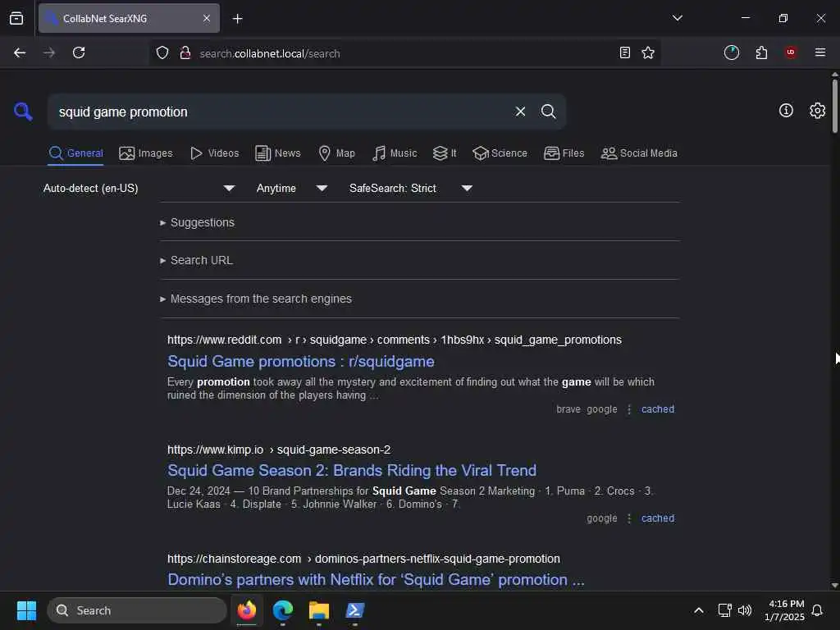Screen dimensions: 840x630
Task: Open more options dots for reddit result
Action: 629,409
